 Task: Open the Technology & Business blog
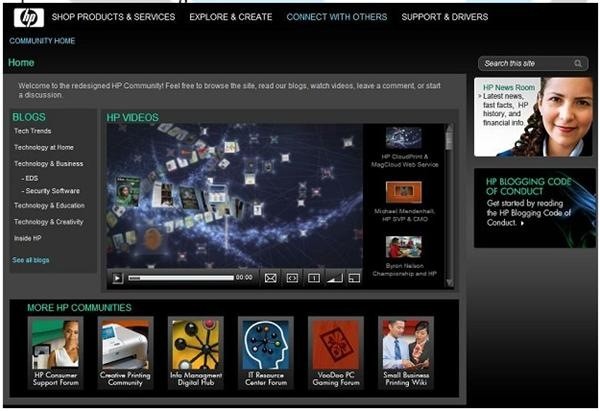48,164
